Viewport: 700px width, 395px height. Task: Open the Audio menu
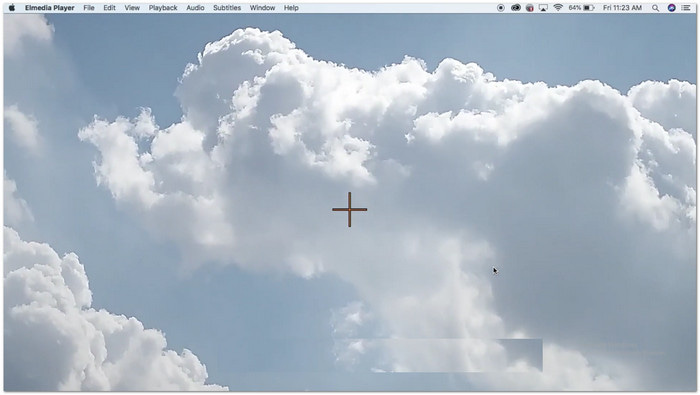195,8
